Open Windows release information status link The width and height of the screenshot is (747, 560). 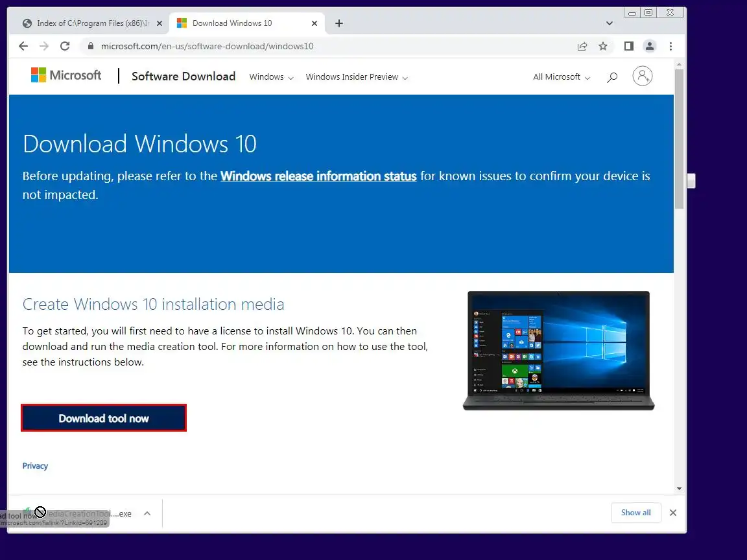pyautogui.click(x=318, y=176)
